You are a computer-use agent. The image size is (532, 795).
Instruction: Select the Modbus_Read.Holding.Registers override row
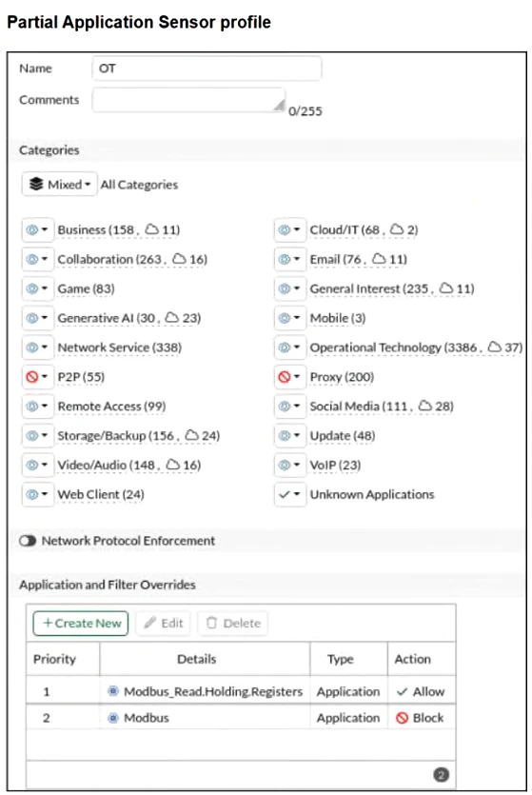coord(241,691)
